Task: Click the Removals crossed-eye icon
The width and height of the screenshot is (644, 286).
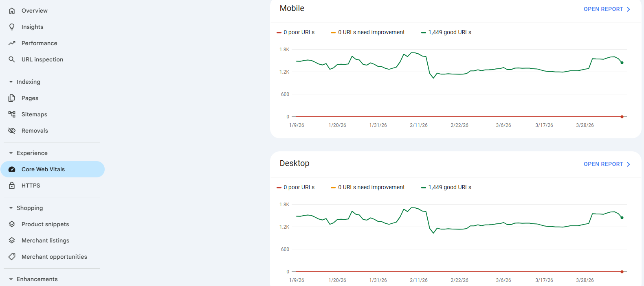Action: [x=12, y=131]
